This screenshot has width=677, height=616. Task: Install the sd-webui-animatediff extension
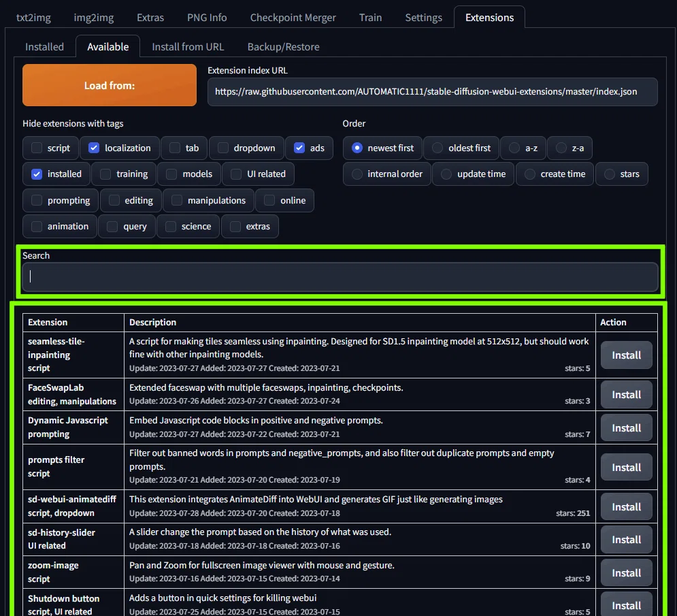626,506
